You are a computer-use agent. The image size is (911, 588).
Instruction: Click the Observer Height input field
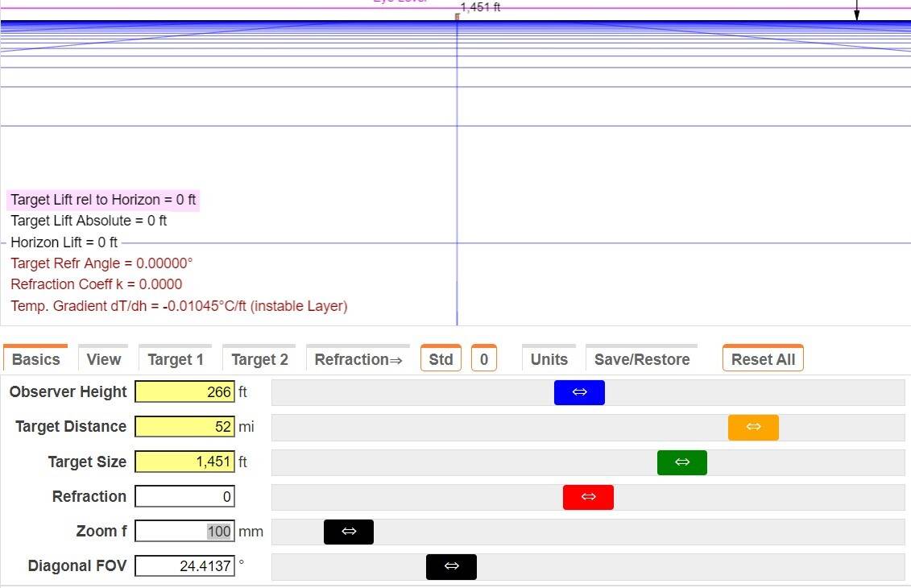pyautogui.click(x=184, y=392)
